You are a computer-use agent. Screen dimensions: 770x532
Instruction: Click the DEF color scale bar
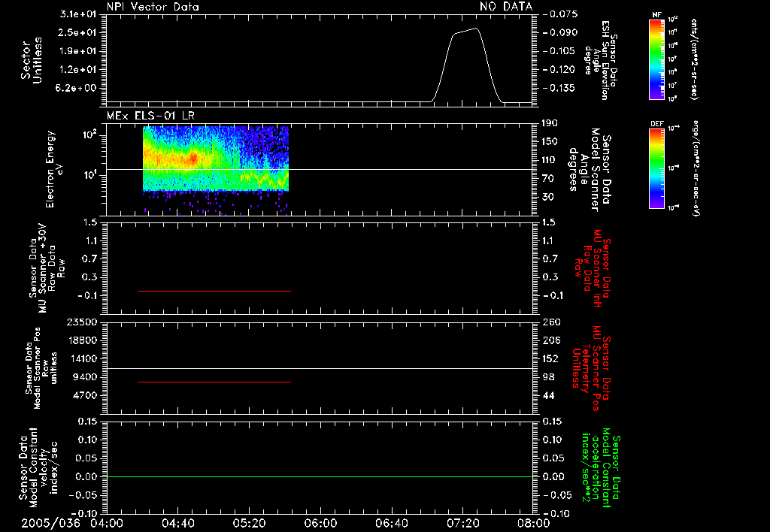656,168
